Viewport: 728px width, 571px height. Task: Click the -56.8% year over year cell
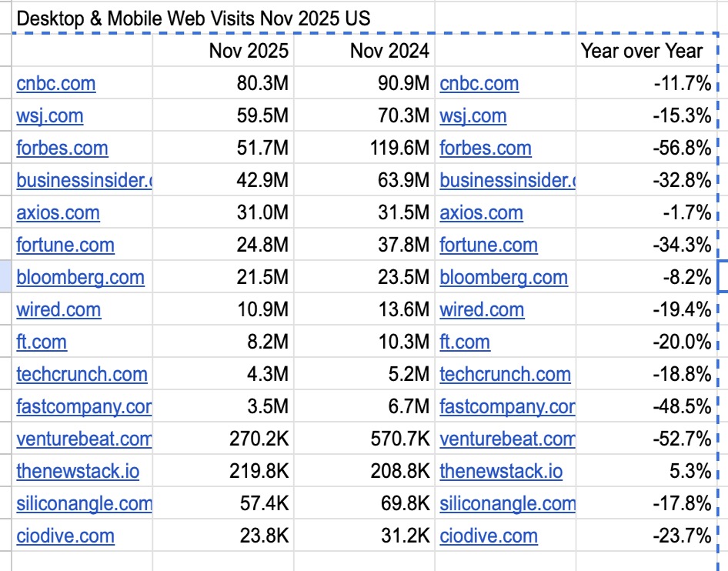(681, 149)
